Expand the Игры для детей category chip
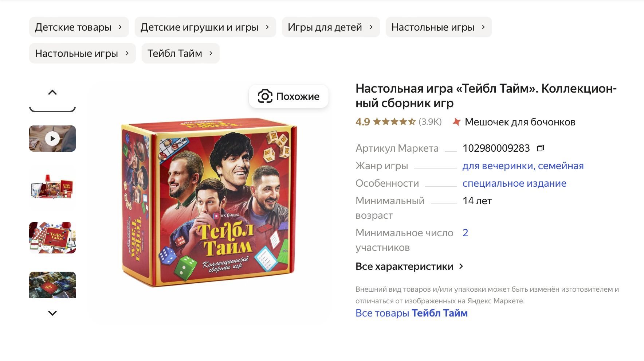644x361 pixels. pyautogui.click(x=371, y=27)
